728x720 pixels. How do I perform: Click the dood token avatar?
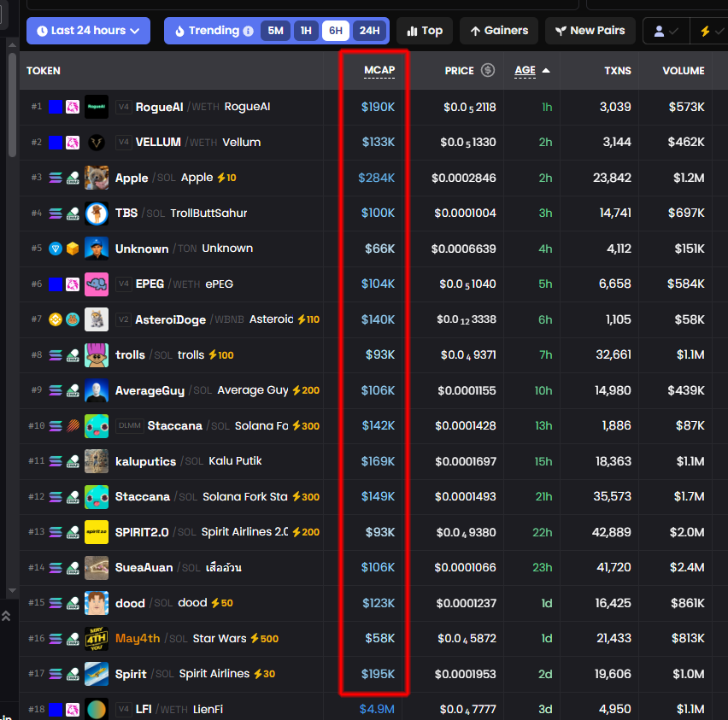pyautogui.click(x=97, y=603)
